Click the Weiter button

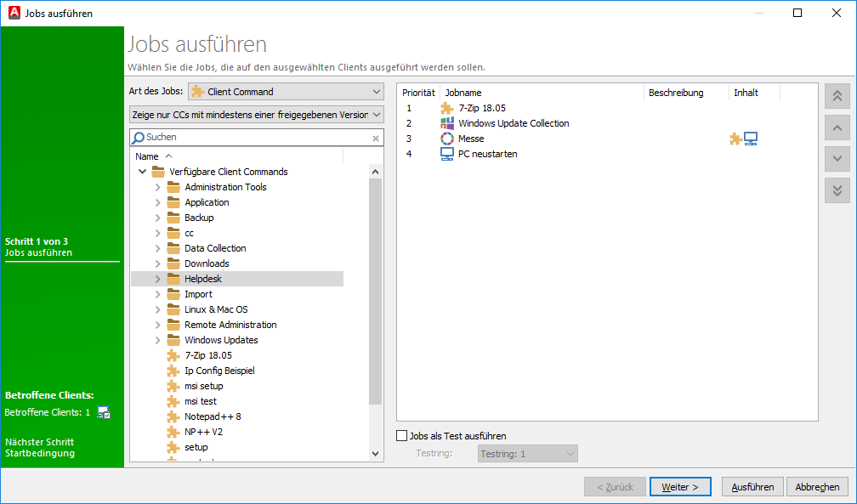pos(680,487)
